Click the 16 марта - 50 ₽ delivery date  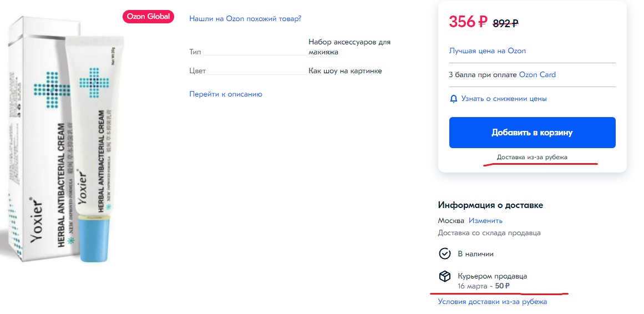click(x=484, y=286)
